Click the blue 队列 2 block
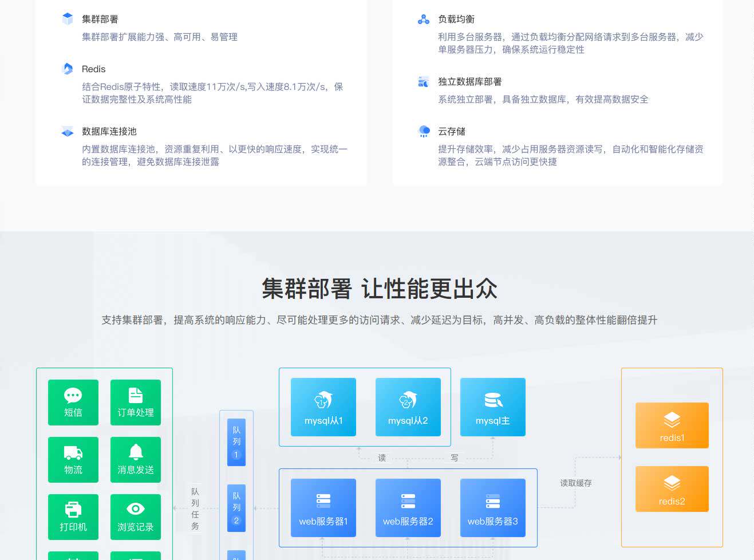The width and height of the screenshot is (754, 560). coord(236,508)
